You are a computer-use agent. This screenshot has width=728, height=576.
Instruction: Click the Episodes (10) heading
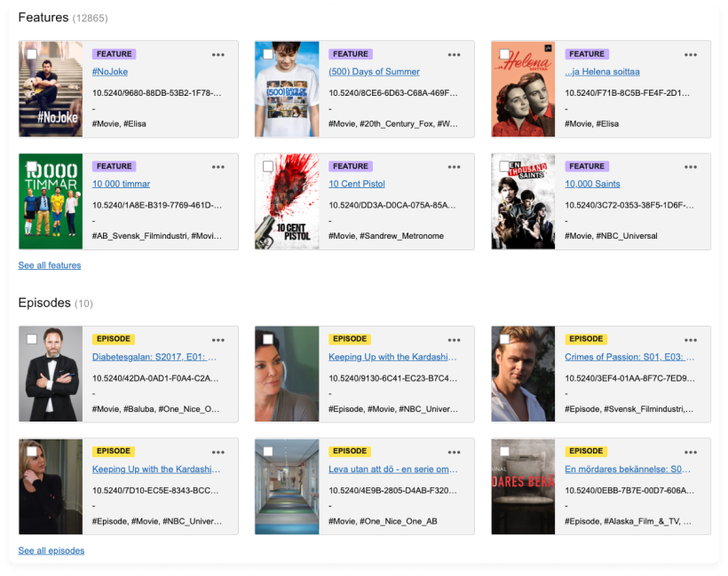coord(56,303)
